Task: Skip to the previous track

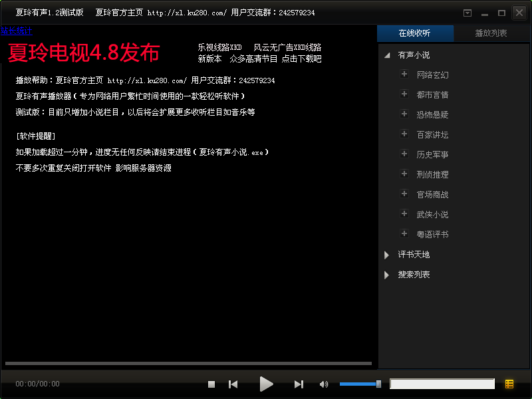Action: pos(233,384)
